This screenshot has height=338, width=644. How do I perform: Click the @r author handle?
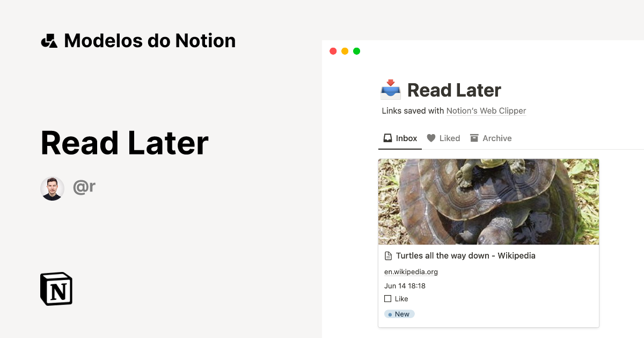[84, 187]
